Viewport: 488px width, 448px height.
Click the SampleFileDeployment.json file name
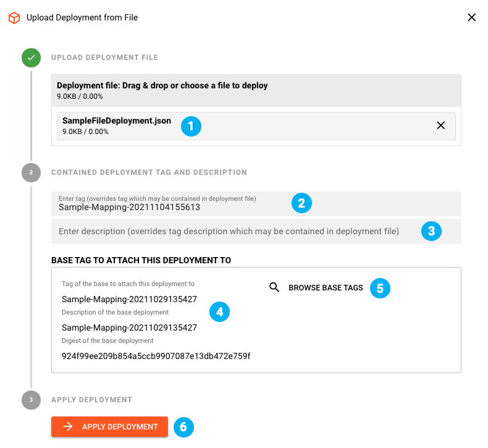[116, 121]
